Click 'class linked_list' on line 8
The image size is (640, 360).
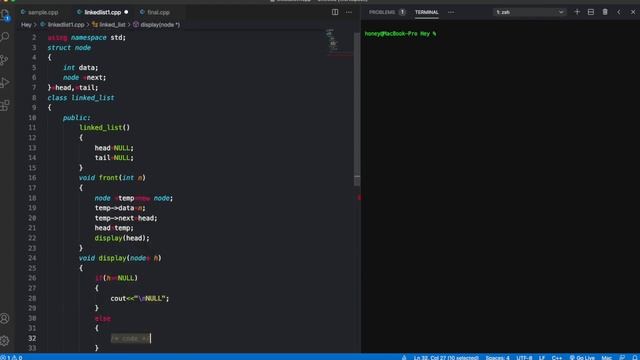click(x=81, y=98)
